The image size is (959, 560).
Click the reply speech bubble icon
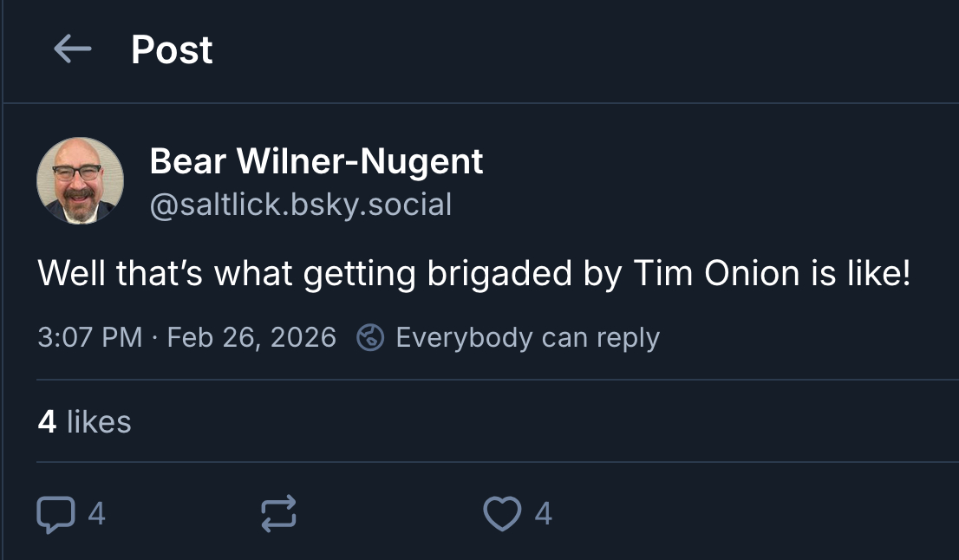click(x=55, y=513)
